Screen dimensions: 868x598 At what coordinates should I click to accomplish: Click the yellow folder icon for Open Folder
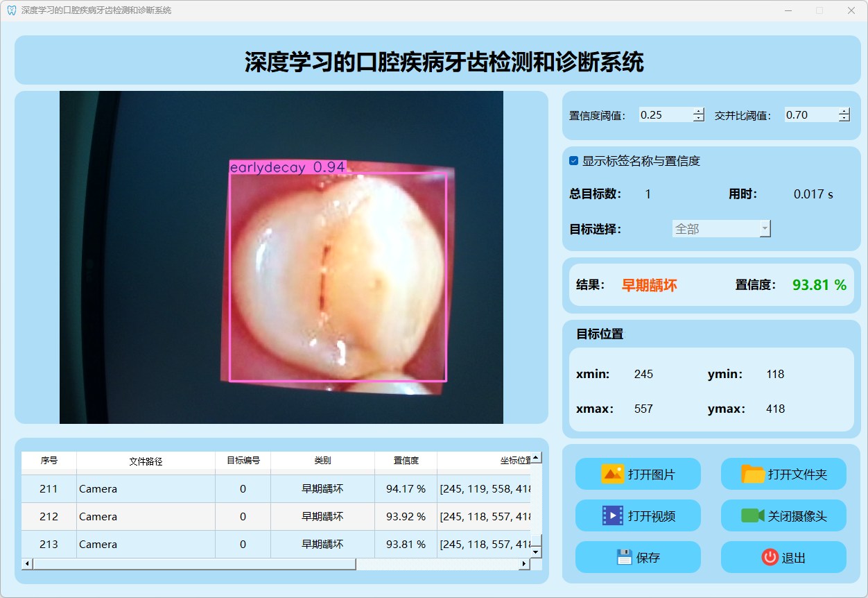point(753,475)
